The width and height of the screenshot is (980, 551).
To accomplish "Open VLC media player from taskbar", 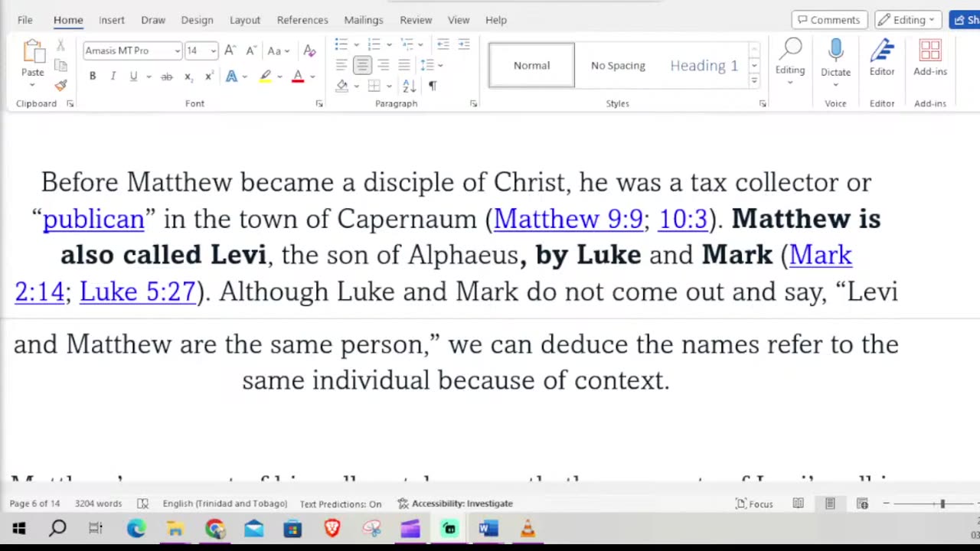I will pyautogui.click(x=528, y=529).
